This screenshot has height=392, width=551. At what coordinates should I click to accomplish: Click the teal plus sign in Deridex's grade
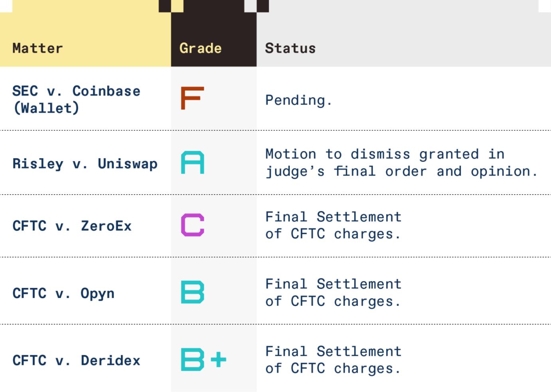coord(218,360)
